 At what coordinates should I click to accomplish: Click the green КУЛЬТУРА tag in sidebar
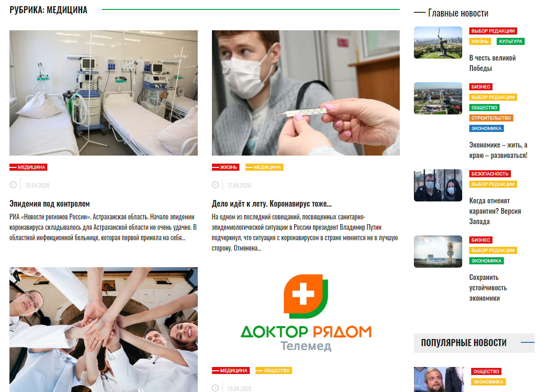click(x=510, y=41)
